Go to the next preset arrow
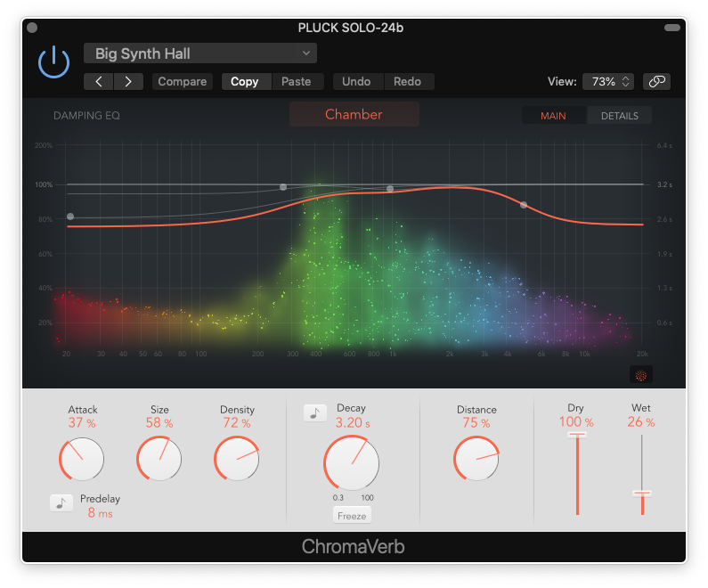Image resolution: width=708 pixels, height=588 pixels. point(128,81)
